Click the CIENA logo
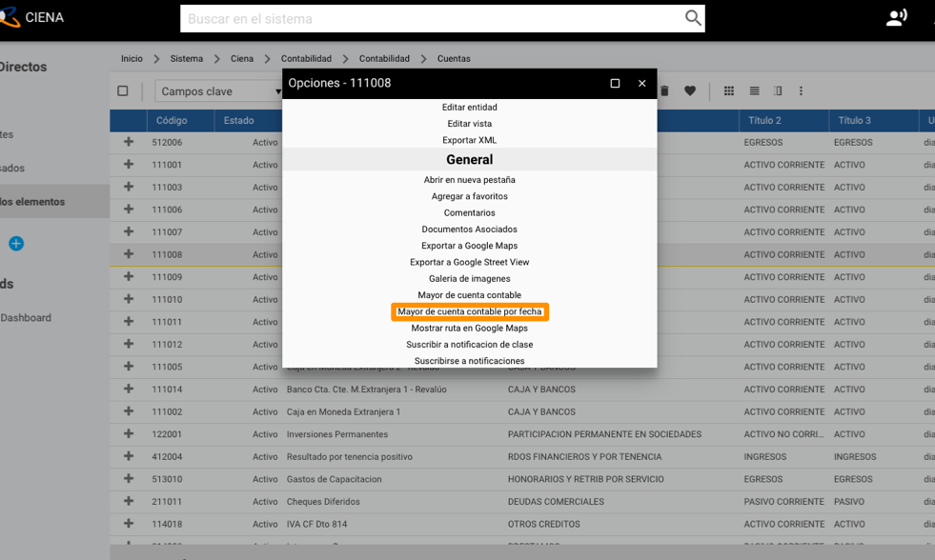Image resolution: width=935 pixels, height=560 pixels. 32,17
